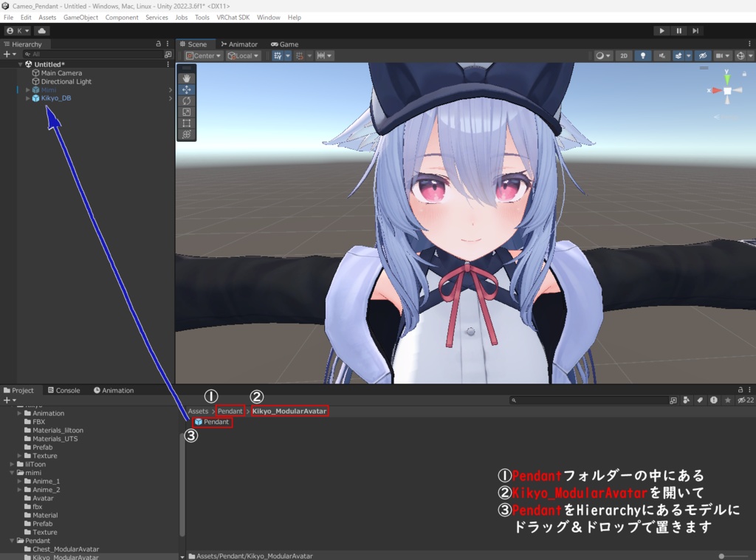Click the shading mode sphere icon
The height and width of the screenshot is (560, 756).
pyautogui.click(x=600, y=55)
